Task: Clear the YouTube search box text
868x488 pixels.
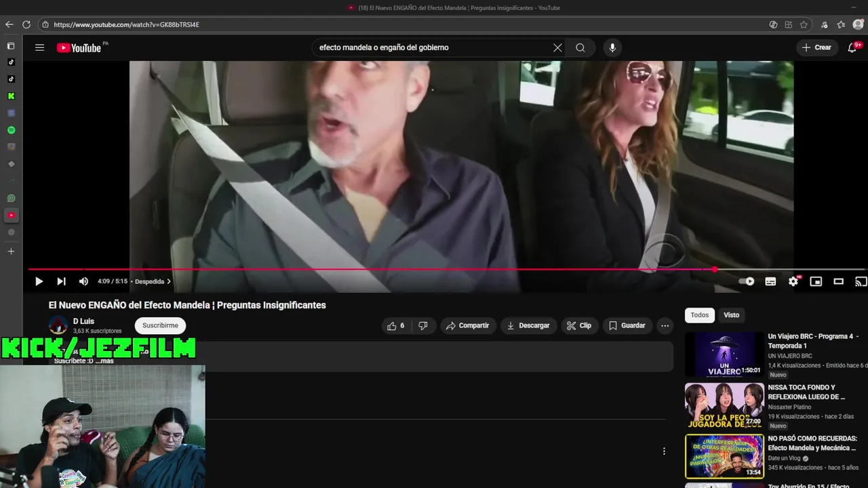Action: point(557,47)
